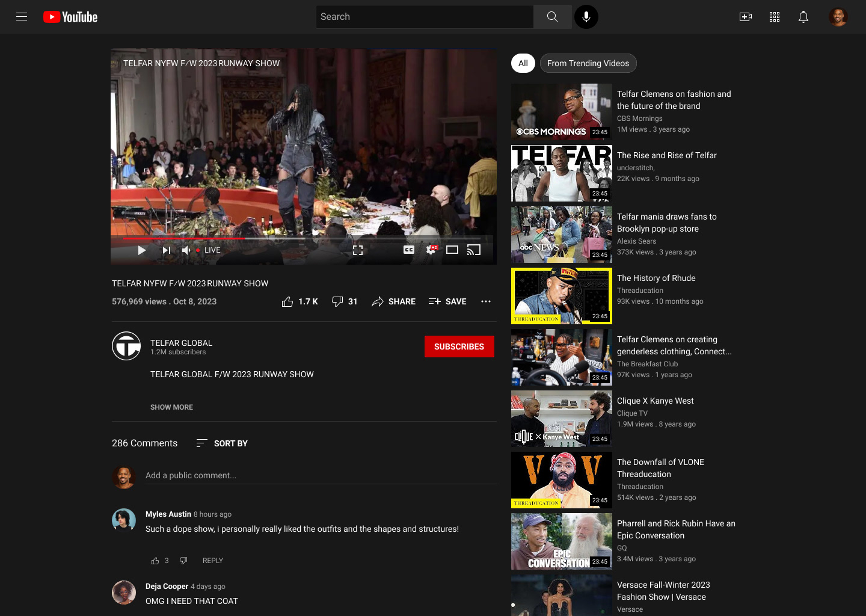Open understitch channel name
The width and height of the screenshot is (866, 616).
[x=636, y=168]
